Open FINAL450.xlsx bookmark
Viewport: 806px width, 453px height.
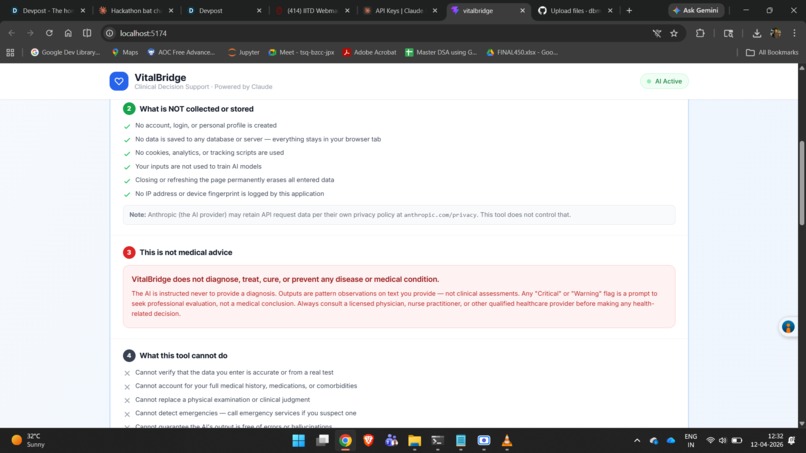coord(522,52)
